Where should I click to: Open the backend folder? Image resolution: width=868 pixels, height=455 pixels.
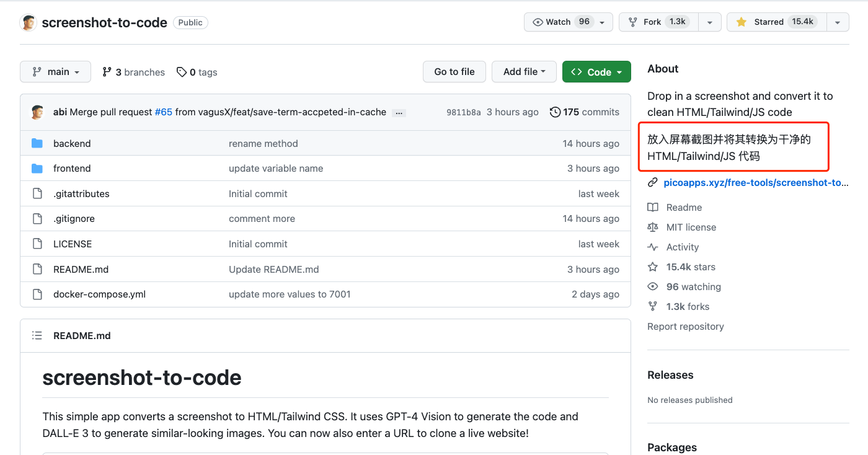click(72, 143)
